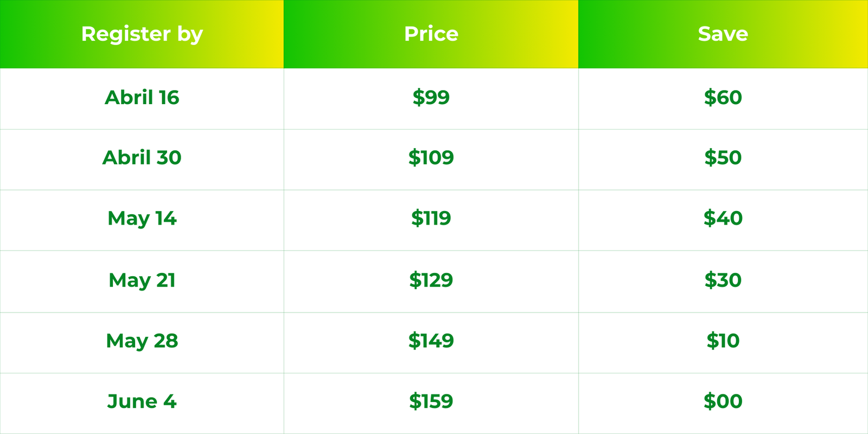868x434 pixels.
Task: Select the $129 price cell
Action: (x=431, y=282)
